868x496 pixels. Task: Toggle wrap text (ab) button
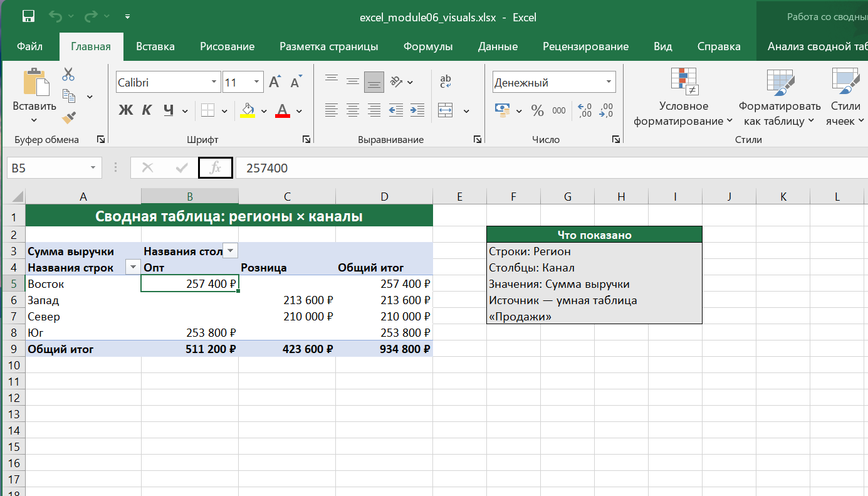446,81
